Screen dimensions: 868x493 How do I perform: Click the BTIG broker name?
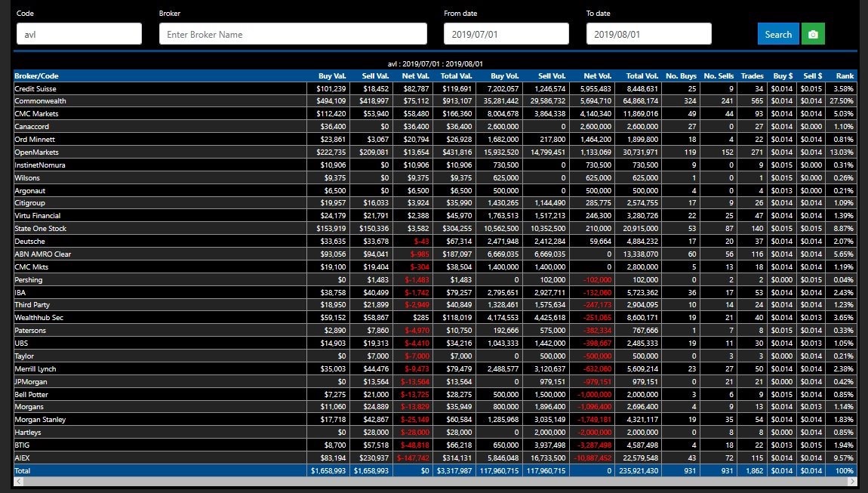click(x=22, y=445)
